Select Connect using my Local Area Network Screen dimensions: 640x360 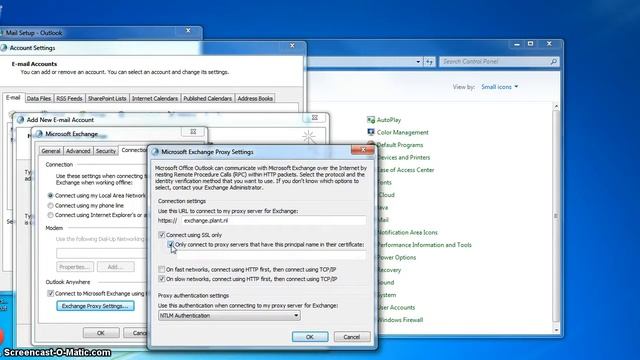click(51, 196)
